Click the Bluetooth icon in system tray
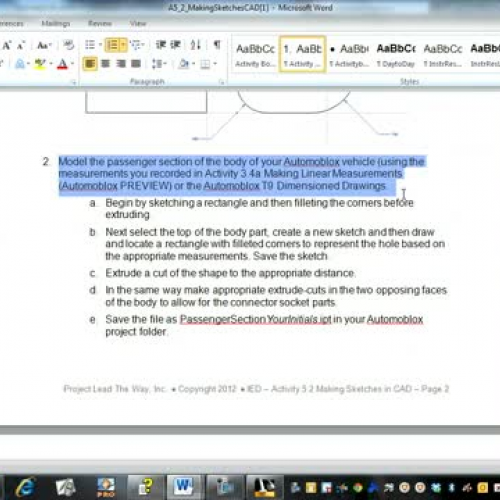Screen dimensions: 500x500 (x=452, y=488)
